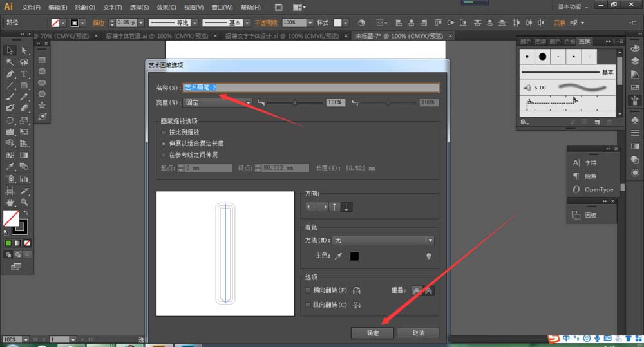Open the 文件(F) menu

pyautogui.click(x=31, y=7)
